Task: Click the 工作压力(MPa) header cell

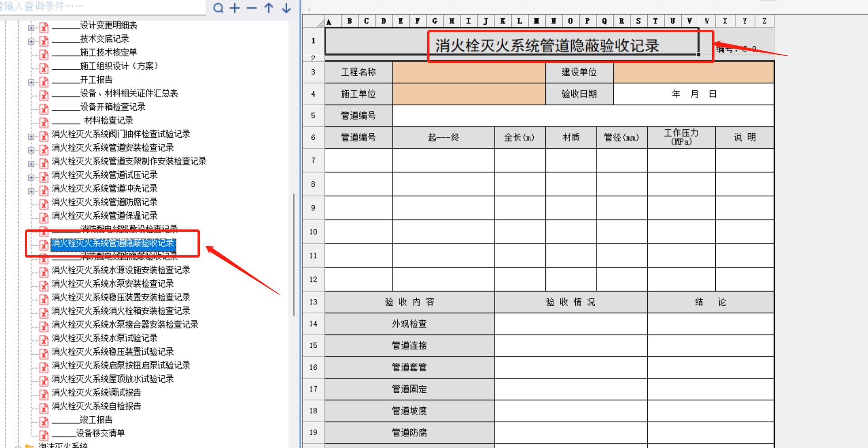Action: (681, 137)
